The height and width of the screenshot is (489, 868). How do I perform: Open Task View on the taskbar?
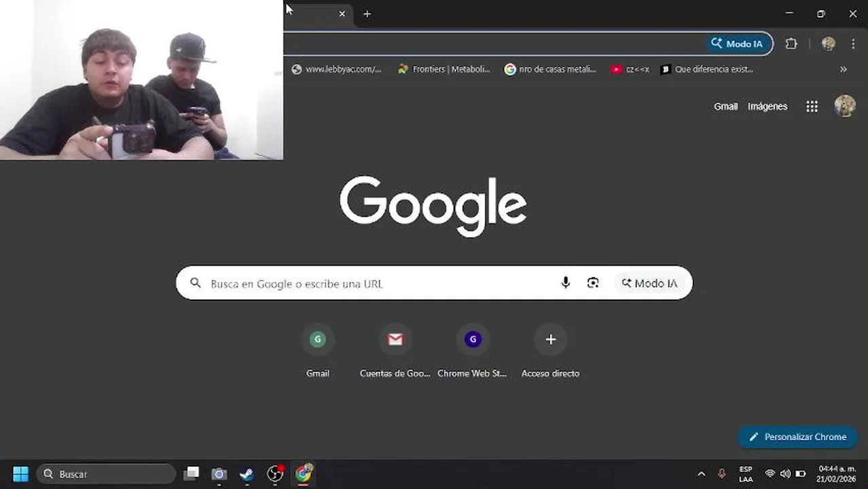[x=192, y=473]
